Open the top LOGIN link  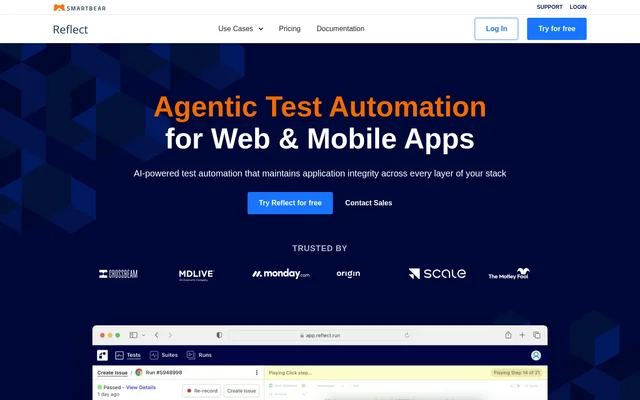point(578,7)
